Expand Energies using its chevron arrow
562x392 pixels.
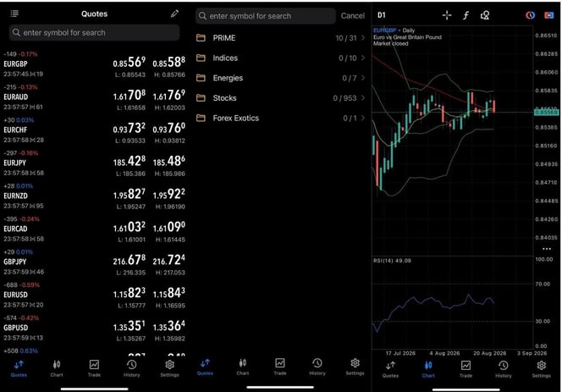(363, 78)
